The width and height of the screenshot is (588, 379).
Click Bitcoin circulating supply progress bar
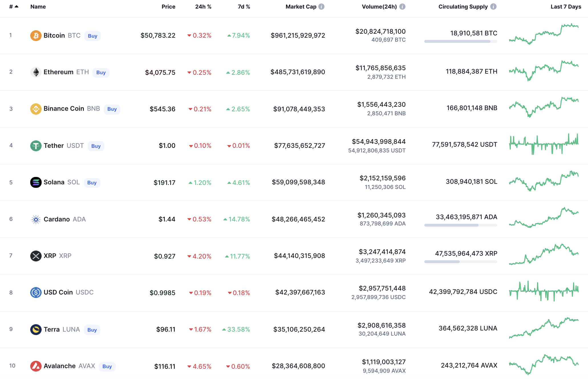pos(461,41)
